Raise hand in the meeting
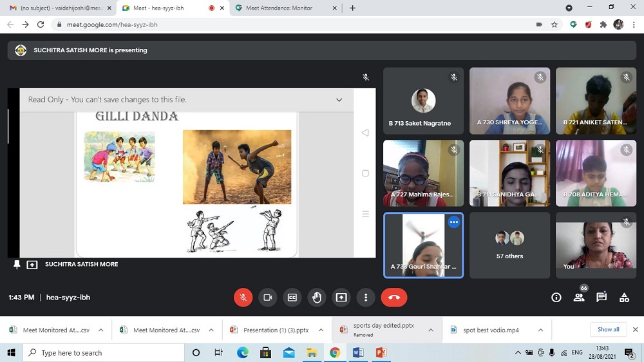This screenshot has height=362, width=644. click(316, 298)
